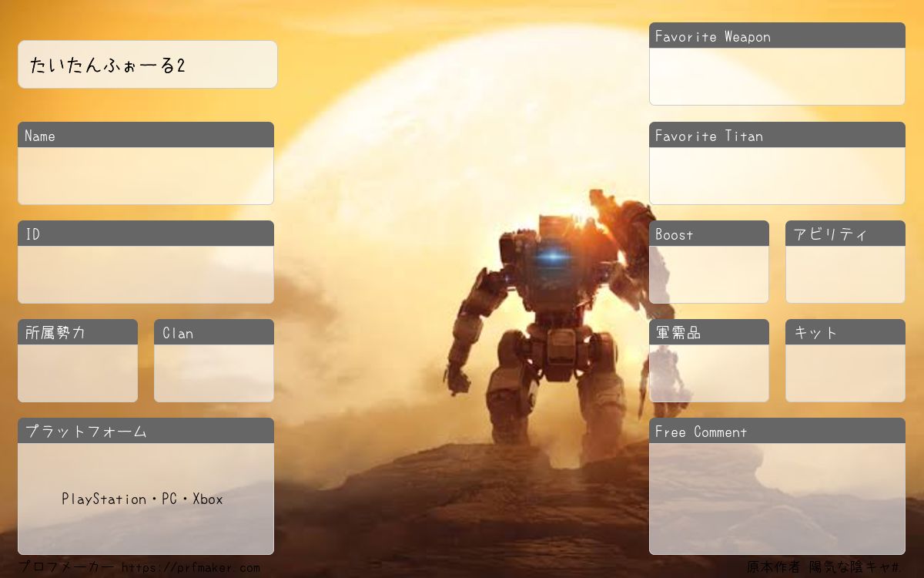Viewport: 924px width, 578px height.
Task: Click the 原本作者 credit text
Action: [823, 568]
